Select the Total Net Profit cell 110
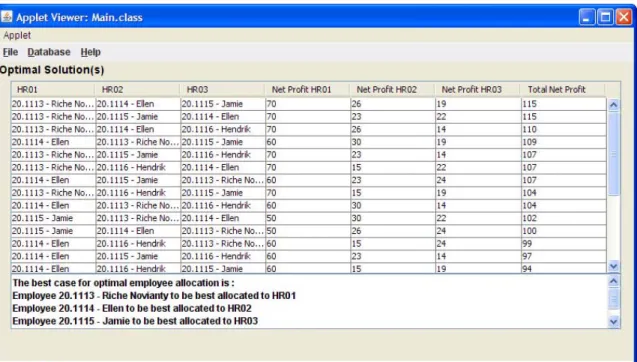Viewport: 637px width, 362px height. click(563, 129)
